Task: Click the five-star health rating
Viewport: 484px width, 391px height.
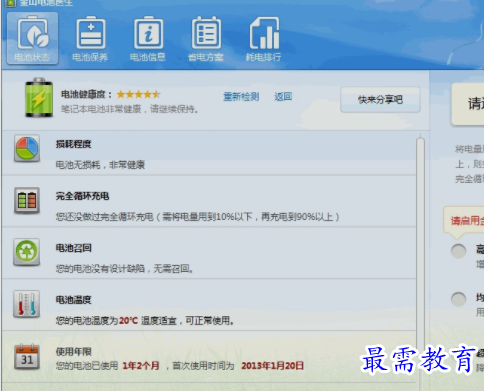Action: [x=138, y=95]
